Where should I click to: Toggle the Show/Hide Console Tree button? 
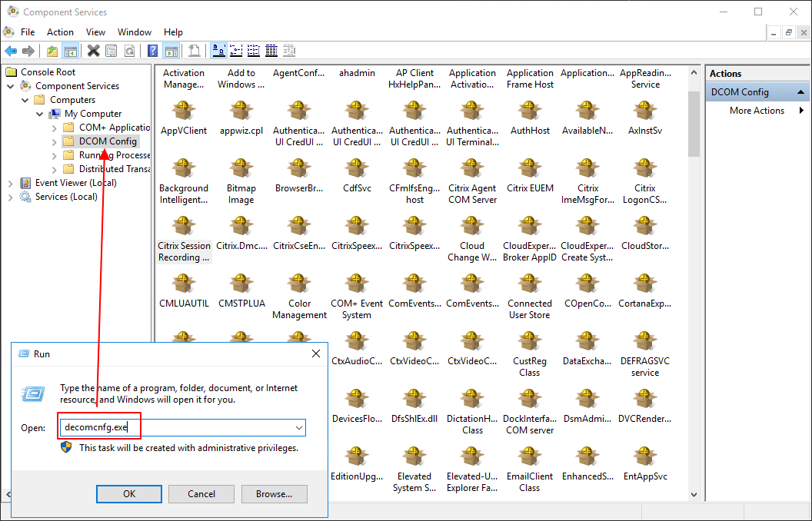click(x=70, y=51)
